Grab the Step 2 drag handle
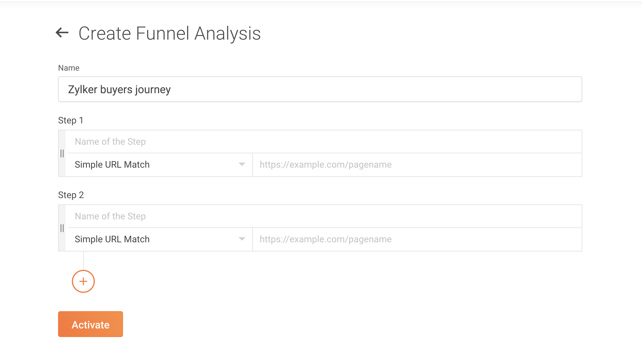The width and height of the screenshot is (642, 364). 62,228
